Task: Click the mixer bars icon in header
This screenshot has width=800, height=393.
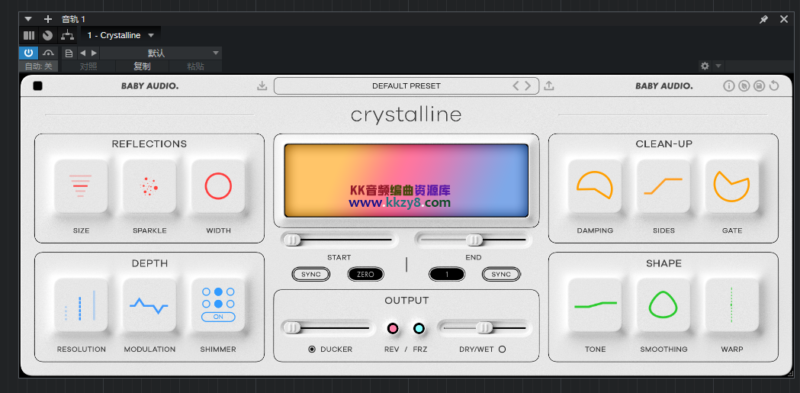Action: [x=29, y=35]
